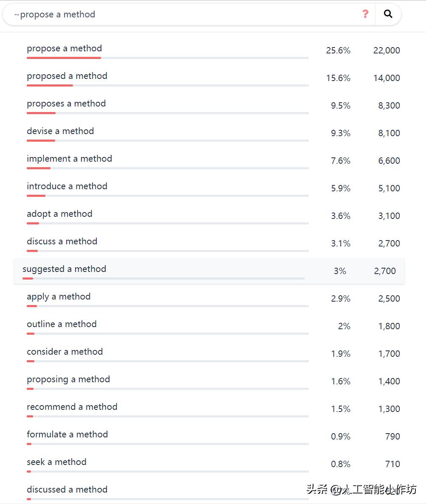Screen dimensions: 426x504
Task: Open the "outline a method" phrase
Action: [62, 325]
